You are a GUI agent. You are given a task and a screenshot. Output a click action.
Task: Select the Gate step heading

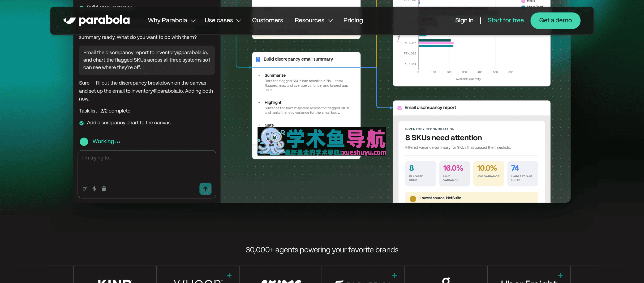[269, 125]
